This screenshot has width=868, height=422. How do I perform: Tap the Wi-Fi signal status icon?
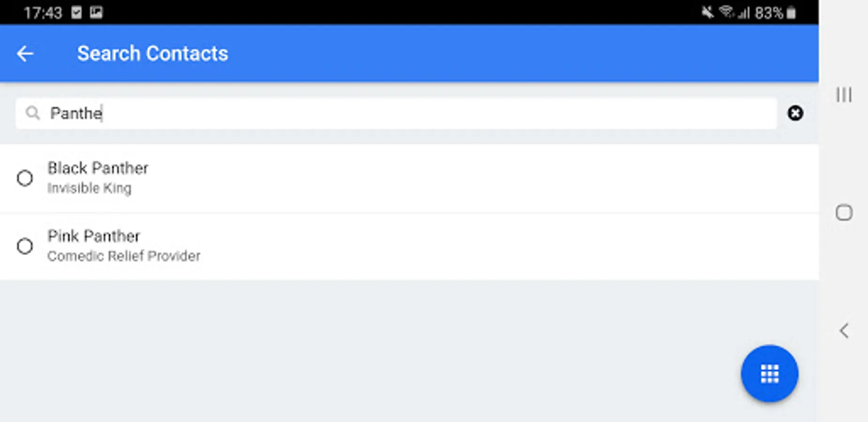(726, 12)
